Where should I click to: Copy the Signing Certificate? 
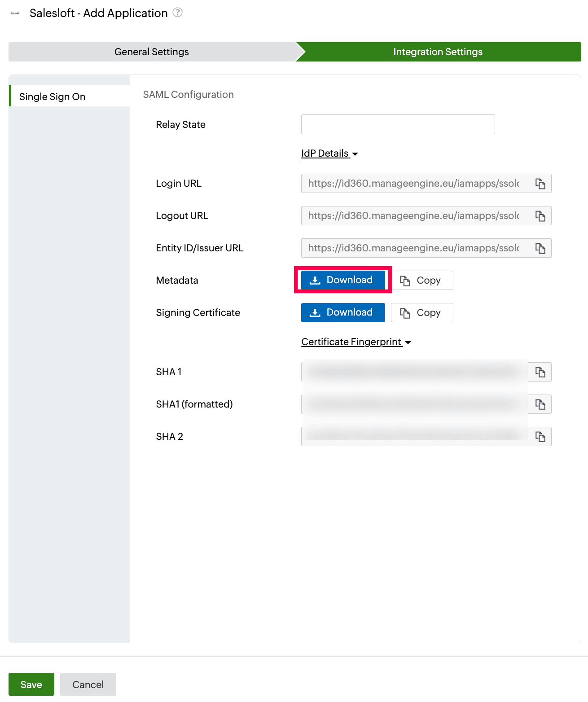point(421,312)
